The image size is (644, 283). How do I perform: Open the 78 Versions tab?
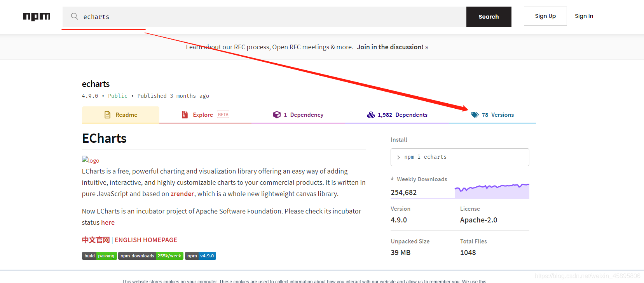pyautogui.click(x=492, y=115)
